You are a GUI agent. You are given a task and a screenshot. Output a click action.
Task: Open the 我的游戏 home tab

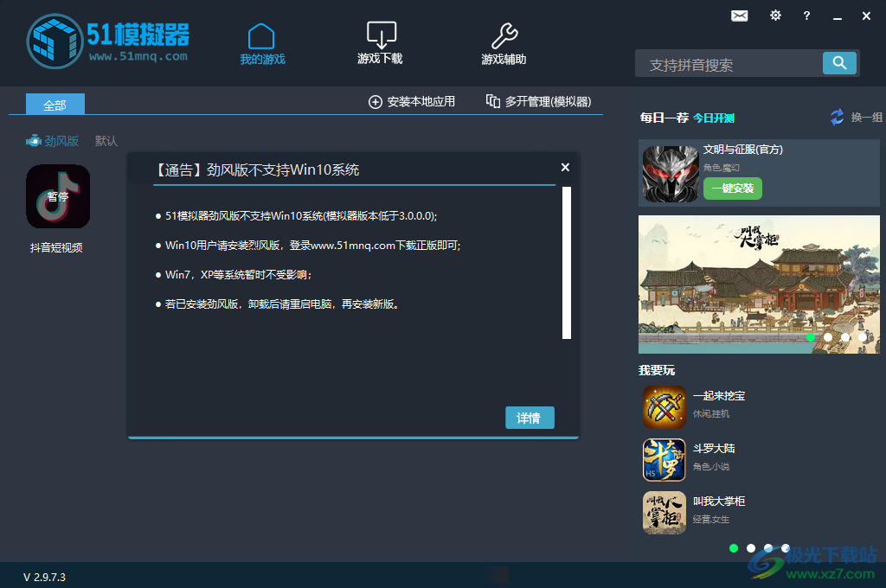262,45
